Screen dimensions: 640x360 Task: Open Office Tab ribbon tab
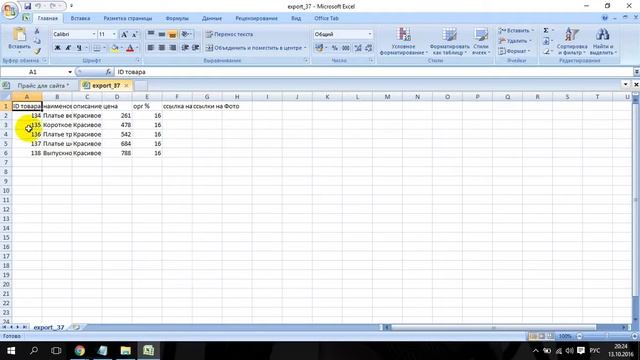[x=327, y=18]
